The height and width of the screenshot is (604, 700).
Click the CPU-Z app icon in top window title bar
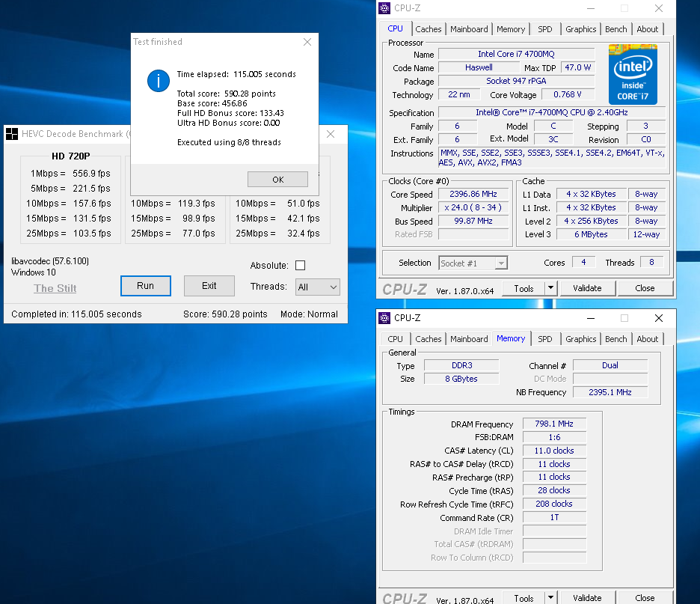(x=384, y=8)
